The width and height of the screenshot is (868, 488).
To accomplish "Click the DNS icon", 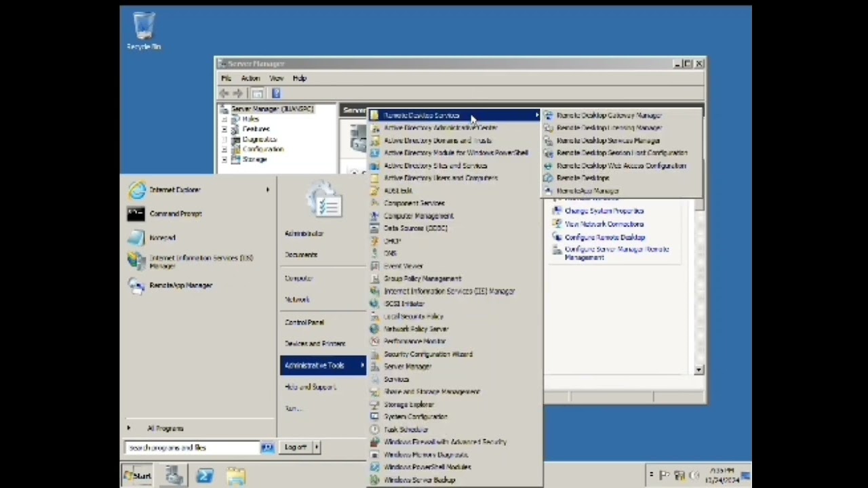I will [375, 253].
